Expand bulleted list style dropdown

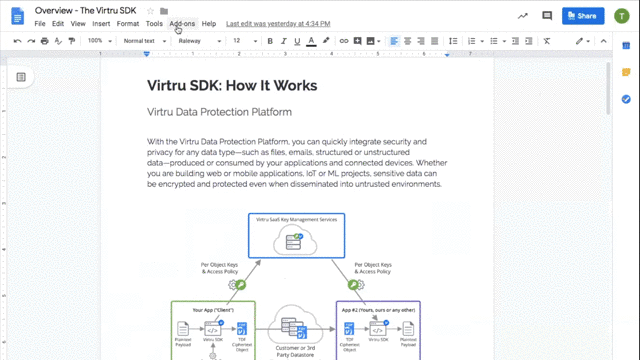504,41
